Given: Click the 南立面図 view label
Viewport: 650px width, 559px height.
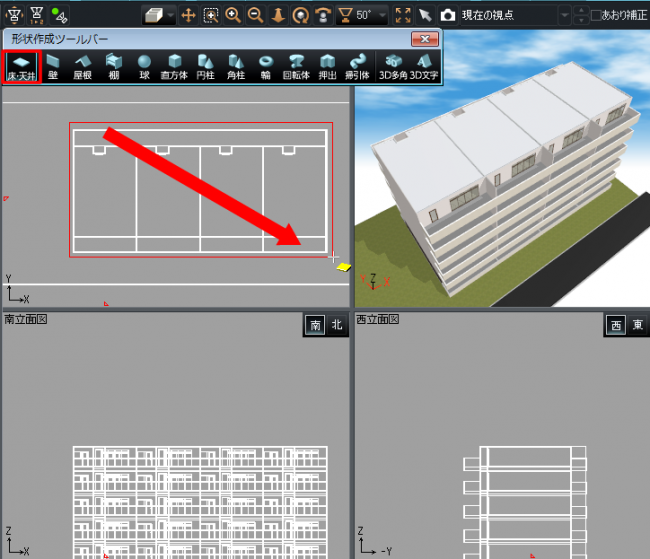Looking at the screenshot, I should click(26, 319).
